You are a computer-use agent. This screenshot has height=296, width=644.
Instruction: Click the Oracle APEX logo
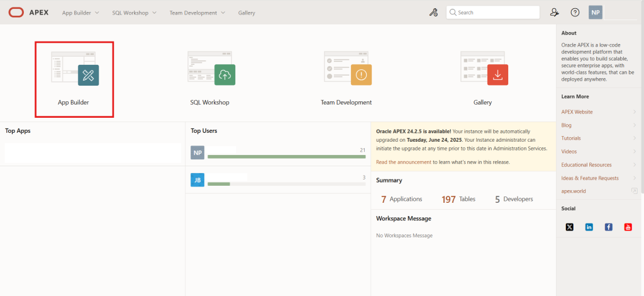(x=28, y=13)
